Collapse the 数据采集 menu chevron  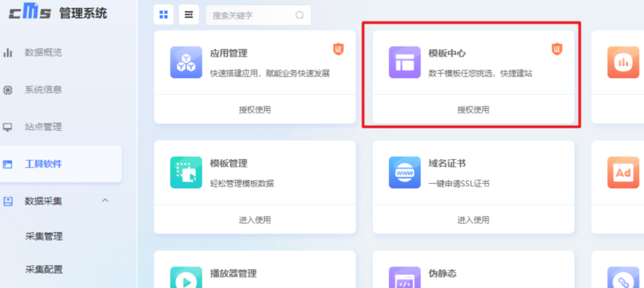(105, 201)
